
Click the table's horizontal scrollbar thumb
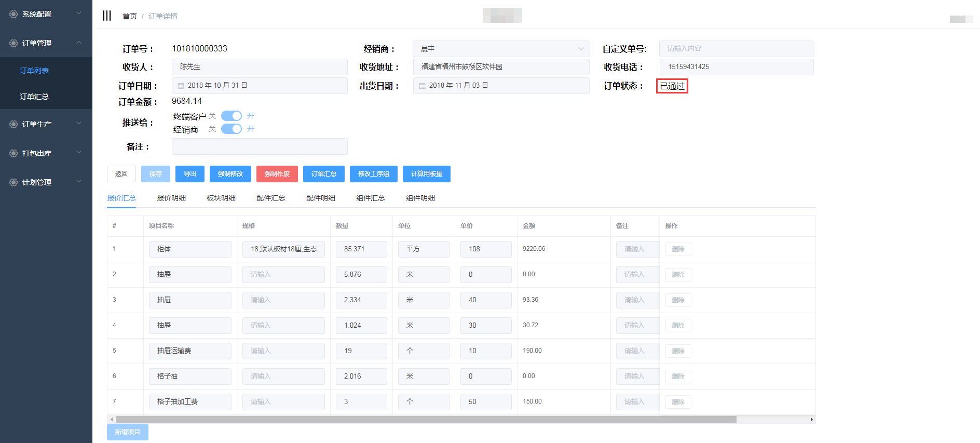pos(426,419)
